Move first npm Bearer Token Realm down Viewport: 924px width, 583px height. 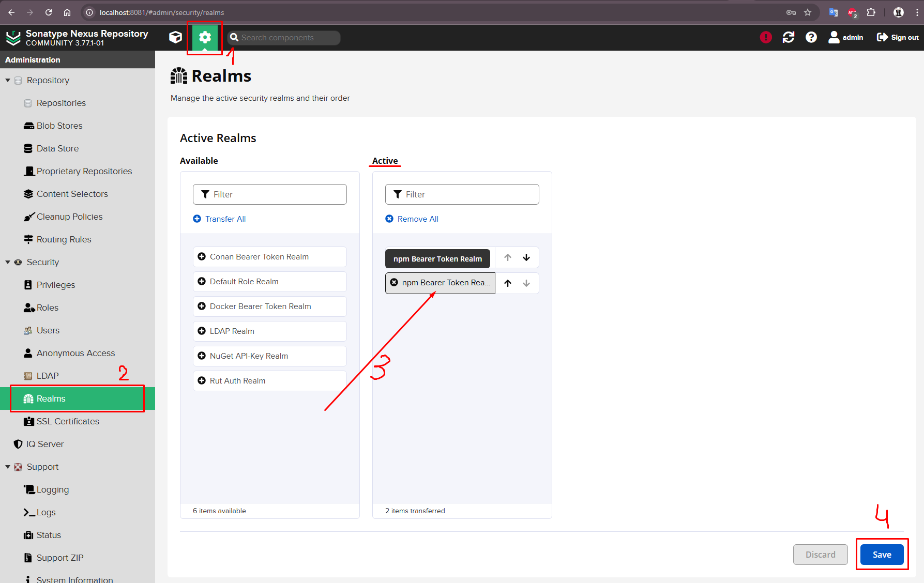[x=526, y=257]
